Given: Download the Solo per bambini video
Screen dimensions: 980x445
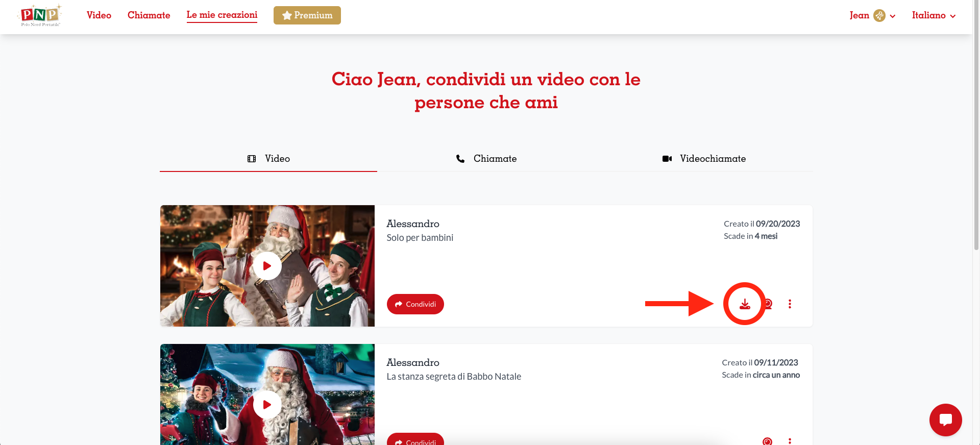Looking at the screenshot, I should point(745,304).
